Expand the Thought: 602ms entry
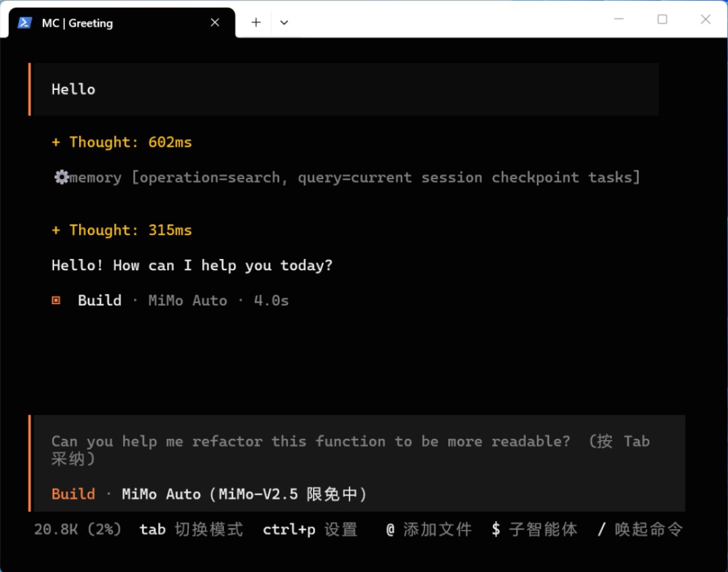 pyautogui.click(x=122, y=142)
